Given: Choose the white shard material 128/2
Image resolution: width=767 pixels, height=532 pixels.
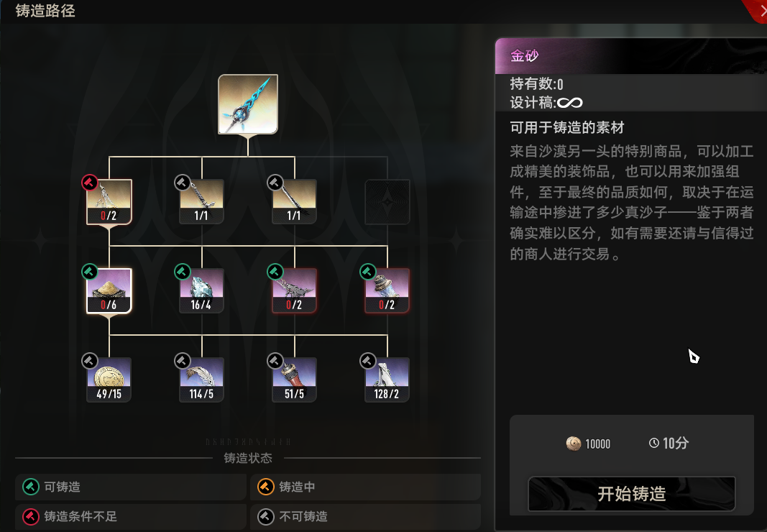Looking at the screenshot, I should [387, 380].
